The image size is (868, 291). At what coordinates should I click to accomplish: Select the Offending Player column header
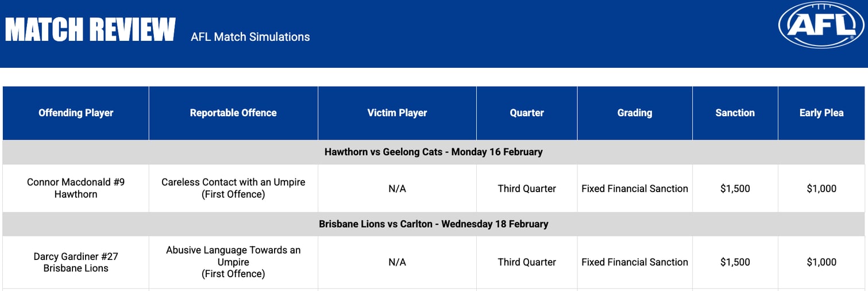coord(76,113)
